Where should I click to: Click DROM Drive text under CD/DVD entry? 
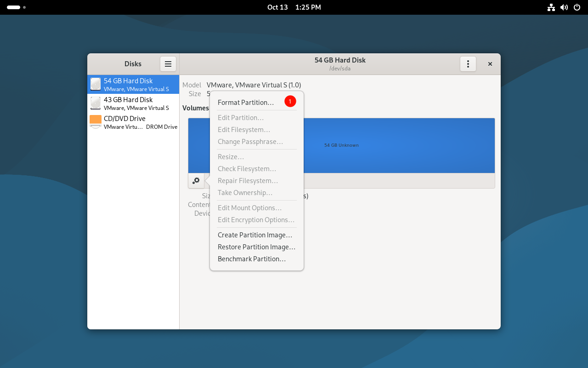click(162, 127)
